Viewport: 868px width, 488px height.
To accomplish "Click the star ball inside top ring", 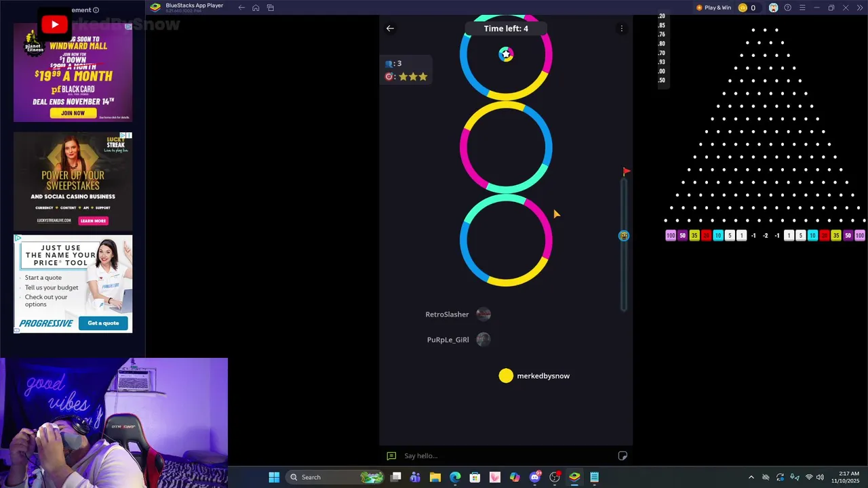I will (x=506, y=54).
